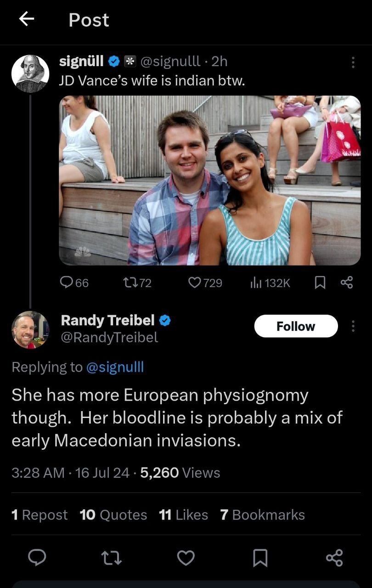View the 11 Likes list
Screen dimensions: 372x588
tap(183, 515)
